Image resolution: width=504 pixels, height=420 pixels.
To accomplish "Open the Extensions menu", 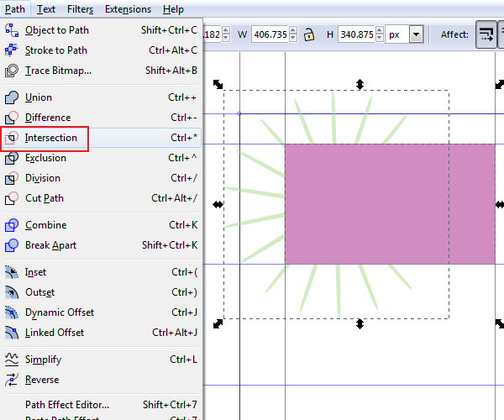I will coord(128,9).
